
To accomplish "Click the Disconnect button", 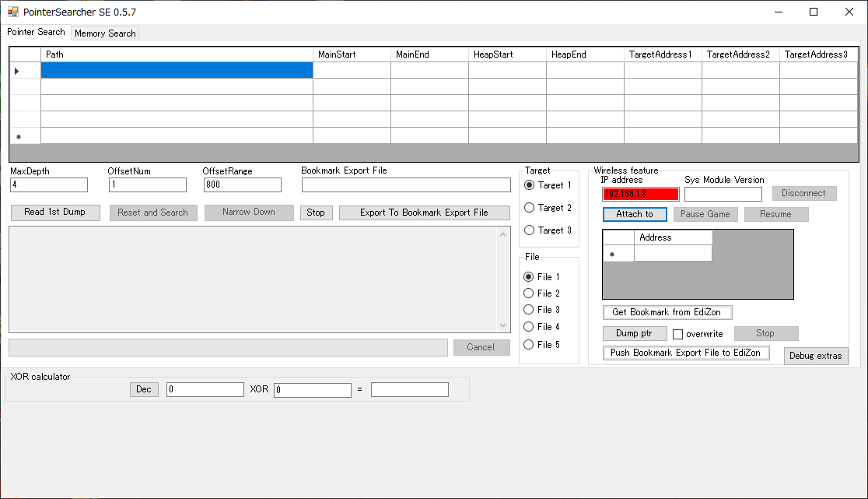I will click(x=804, y=193).
